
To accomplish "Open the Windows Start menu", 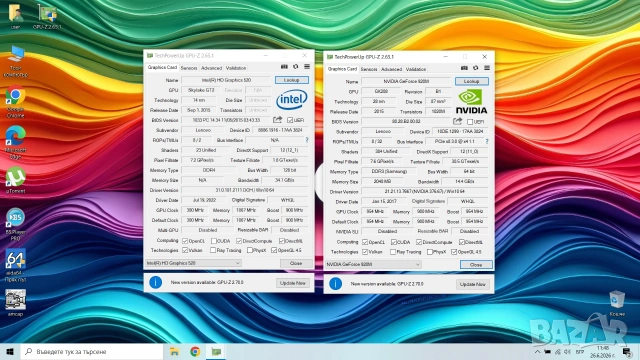I will (x=10, y=351).
